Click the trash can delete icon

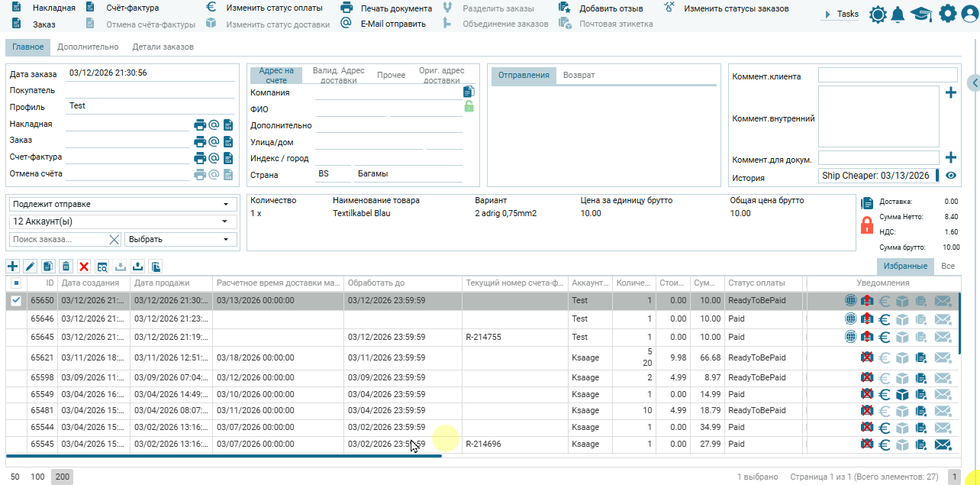coord(66,267)
